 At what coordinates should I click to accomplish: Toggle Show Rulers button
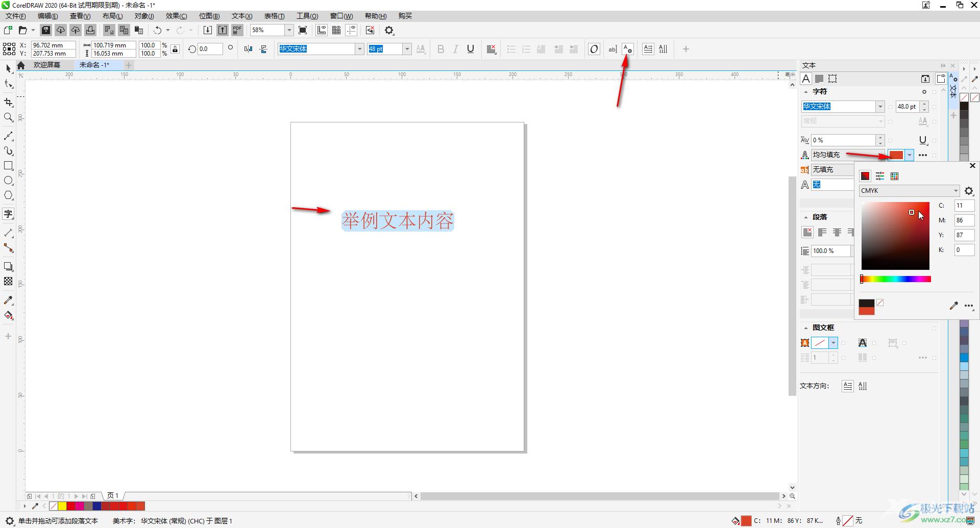322,30
